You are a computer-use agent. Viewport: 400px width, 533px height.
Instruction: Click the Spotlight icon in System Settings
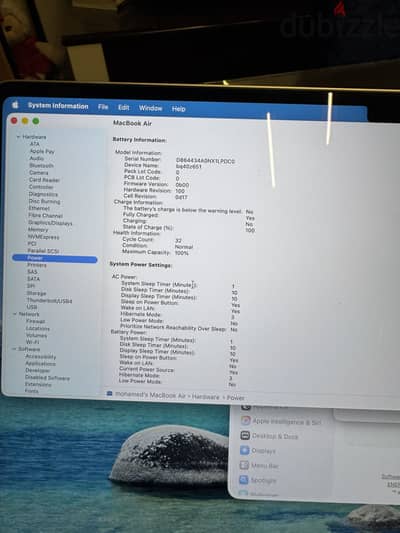coord(244,480)
